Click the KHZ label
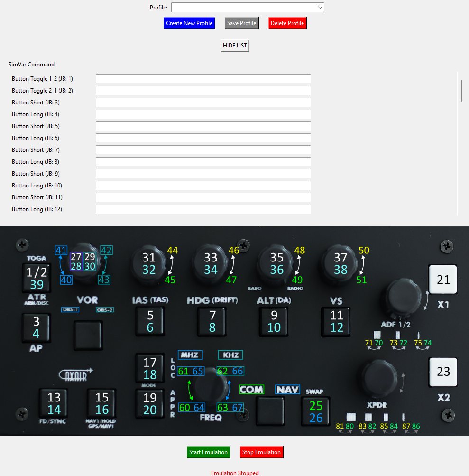 [x=230, y=355]
